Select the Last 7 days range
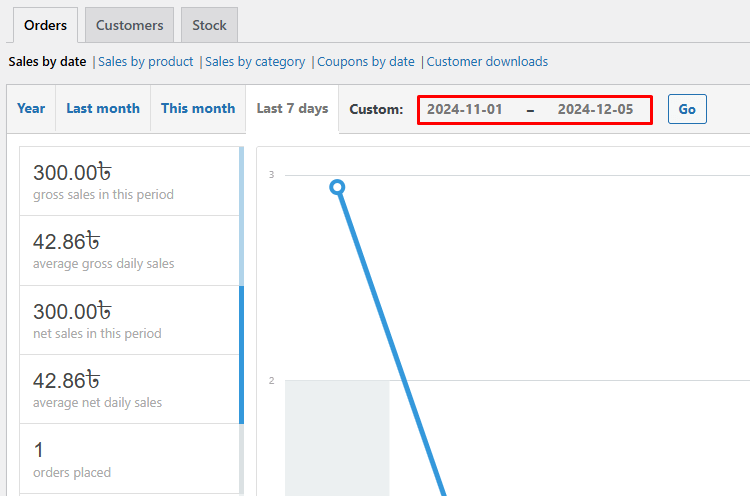The image size is (750, 496). pos(292,109)
